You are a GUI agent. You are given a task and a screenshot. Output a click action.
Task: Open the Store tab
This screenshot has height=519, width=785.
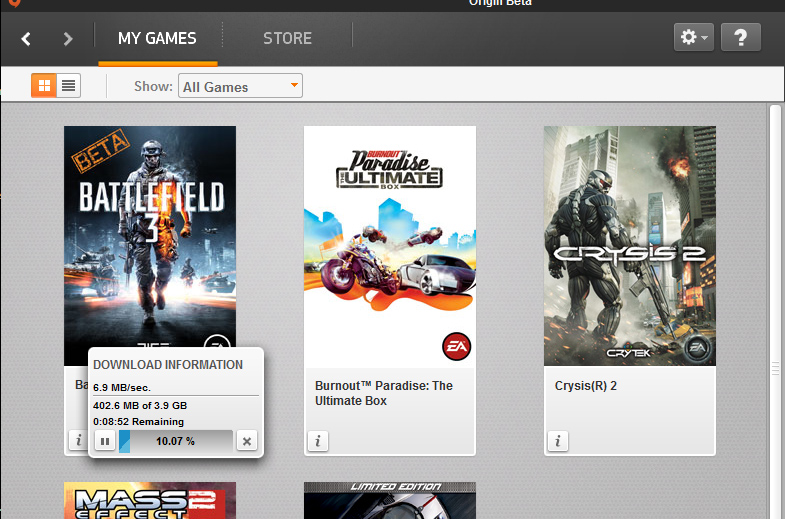pos(287,39)
